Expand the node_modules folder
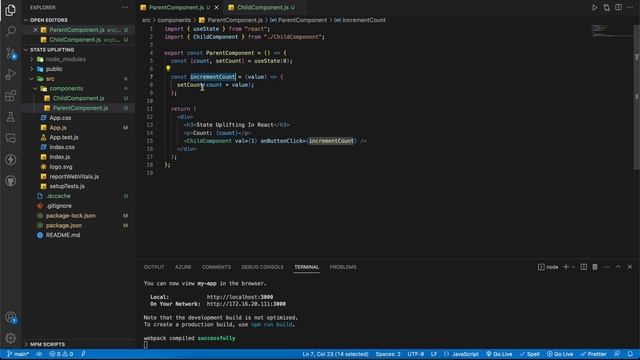Screen dimensions: 640x360 pyautogui.click(x=65, y=59)
